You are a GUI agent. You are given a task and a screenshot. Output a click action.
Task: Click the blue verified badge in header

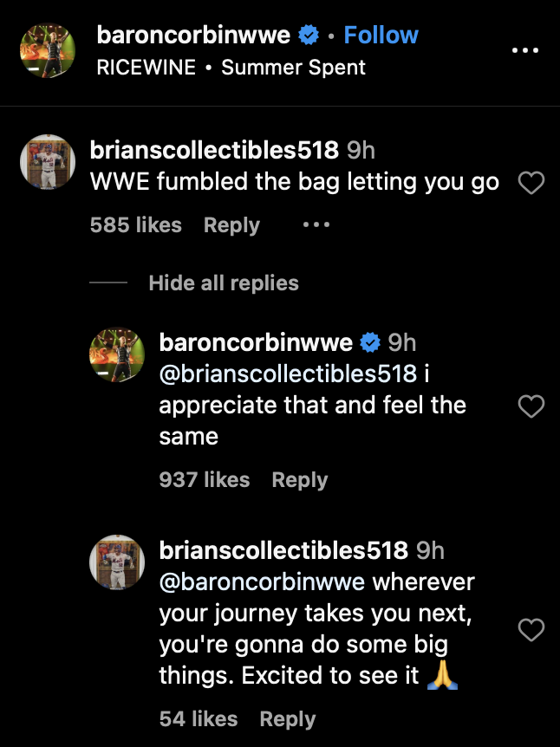308,36
